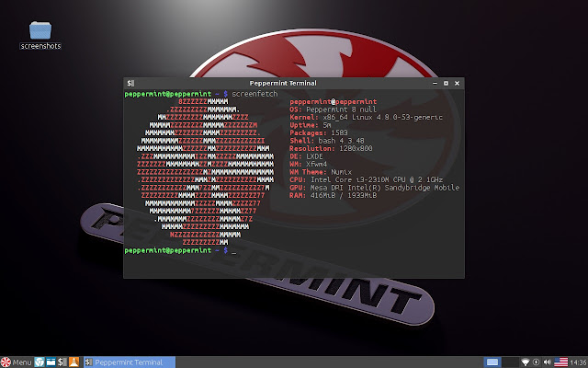Minimize the Peppermint Terminal window
Image resolution: width=588 pixels, height=368 pixels.
click(x=435, y=83)
